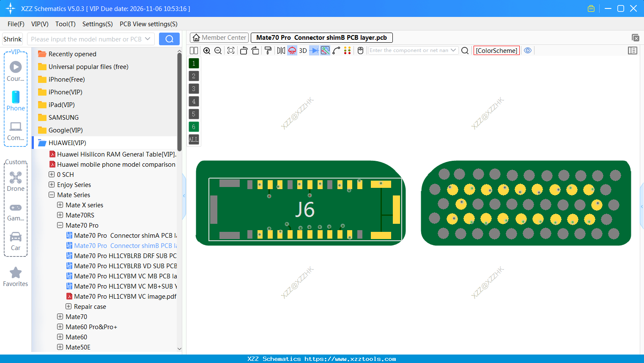This screenshot has height=363, width=644.
Task: Open the ColorScheme selector
Action: click(x=496, y=50)
